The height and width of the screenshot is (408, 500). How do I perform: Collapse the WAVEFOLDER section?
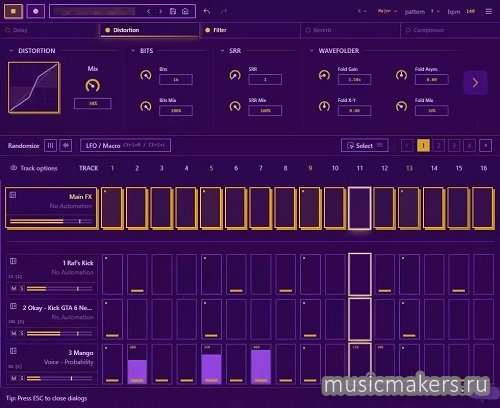(x=311, y=51)
